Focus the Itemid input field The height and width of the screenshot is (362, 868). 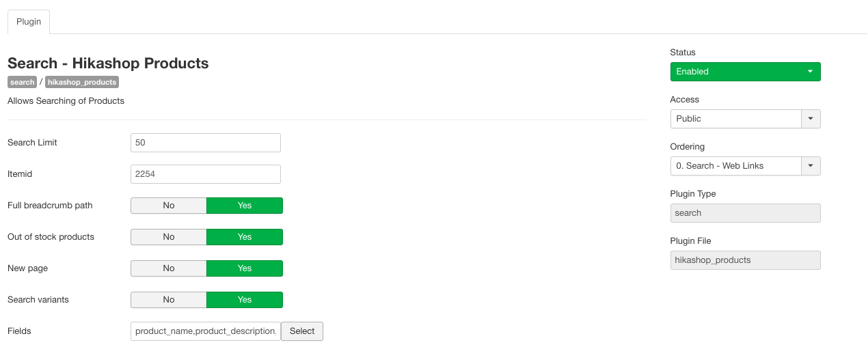click(206, 174)
